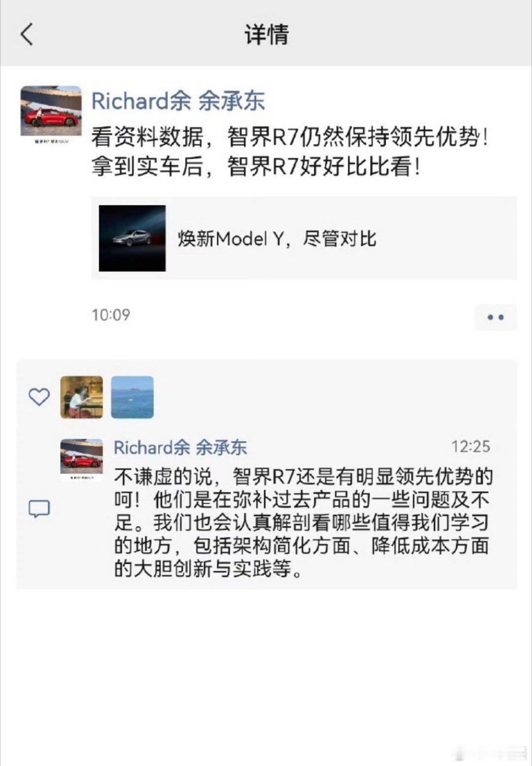This screenshot has width=532, height=766.
Task: View liker avatar showing seated woman
Action: (82, 397)
